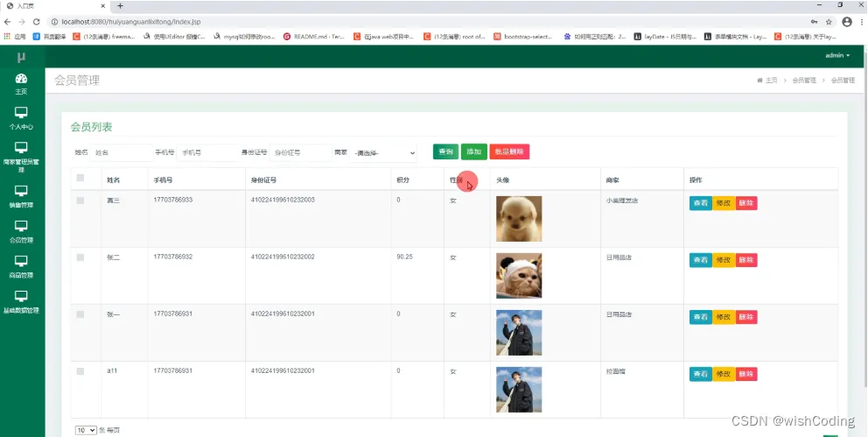The height and width of the screenshot is (437, 868).
Task: Click 主页 in the breadcrumb
Action: click(x=771, y=81)
